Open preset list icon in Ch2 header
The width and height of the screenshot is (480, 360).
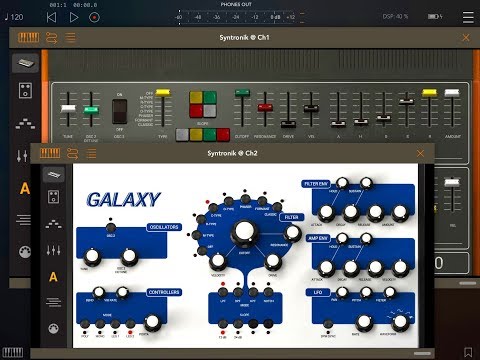pyautogui.click(x=91, y=153)
